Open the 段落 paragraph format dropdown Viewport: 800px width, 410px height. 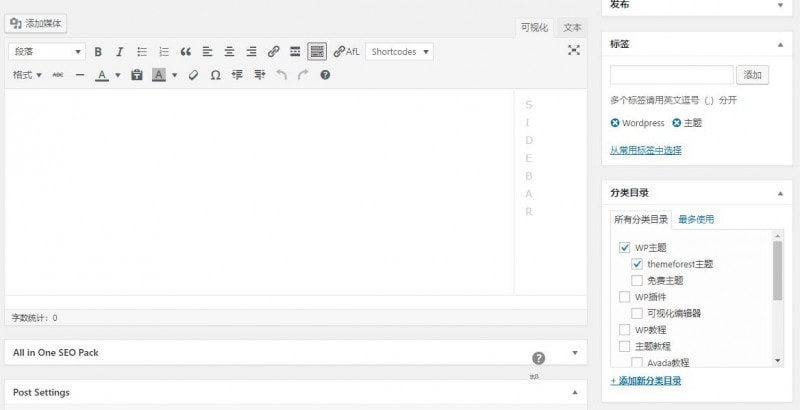point(47,51)
